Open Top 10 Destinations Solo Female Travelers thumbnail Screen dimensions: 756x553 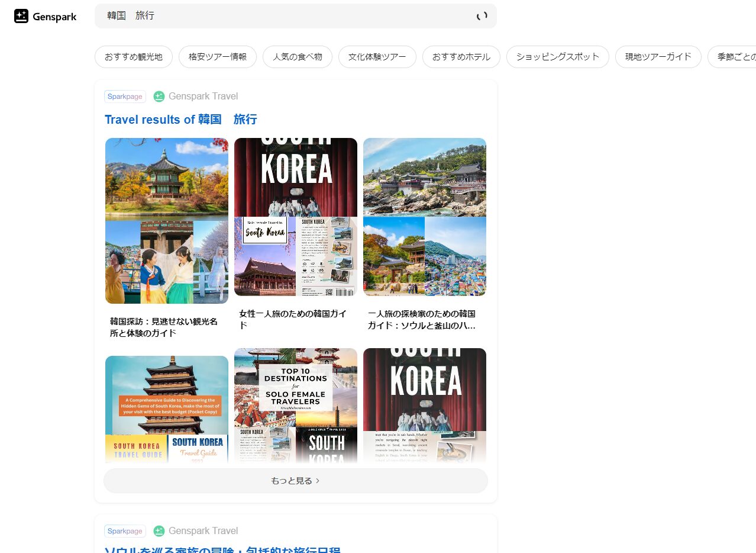point(295,406)
